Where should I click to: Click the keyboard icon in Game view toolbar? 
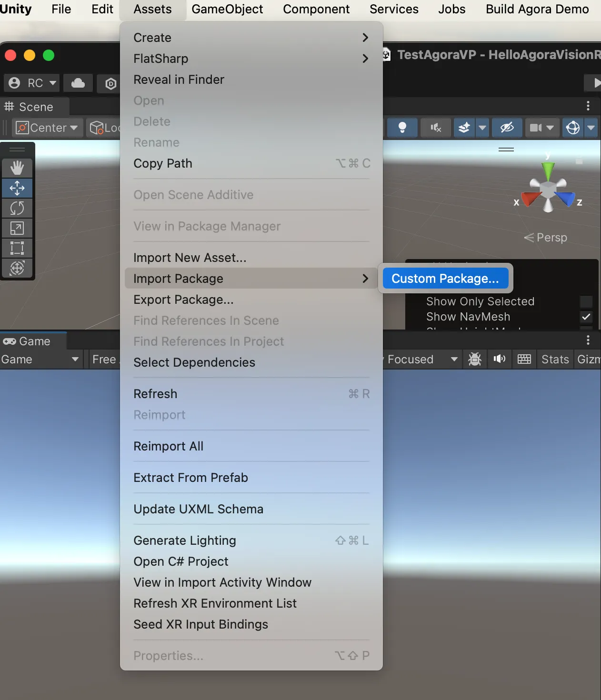tap(524, 359)
